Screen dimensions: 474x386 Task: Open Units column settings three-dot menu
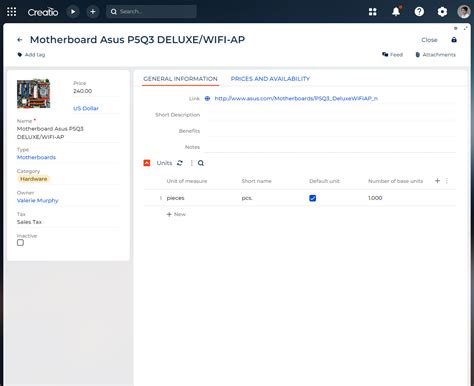coord(447,181)
